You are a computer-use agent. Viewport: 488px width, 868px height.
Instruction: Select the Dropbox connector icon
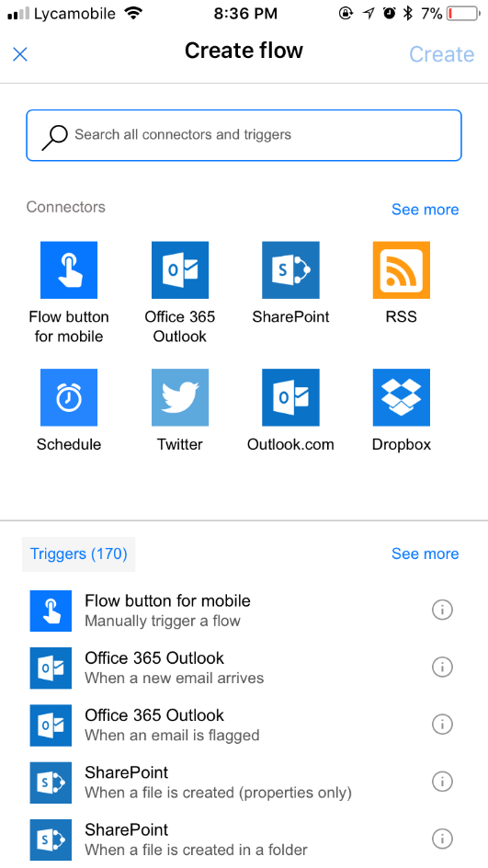click(x=402, y=397)
